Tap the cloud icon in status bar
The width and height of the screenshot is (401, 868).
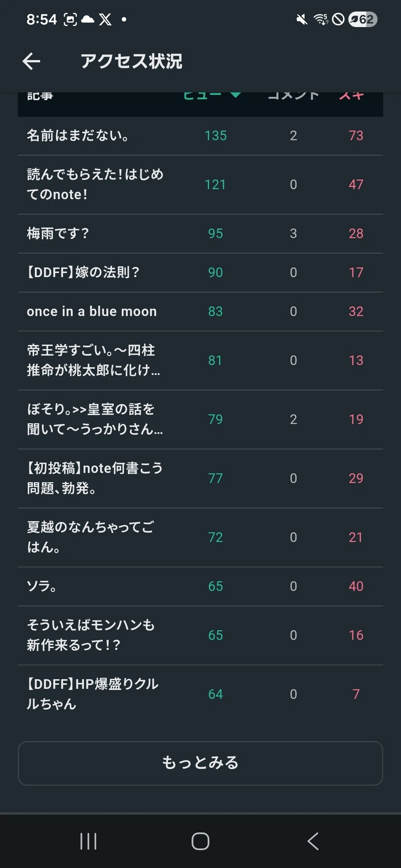(88, 19)
